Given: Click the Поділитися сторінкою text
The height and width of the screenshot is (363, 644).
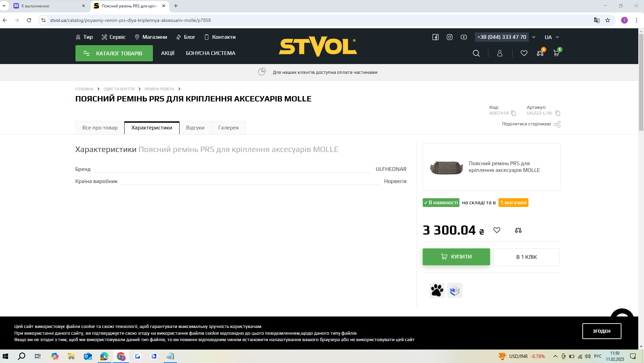Looking at the screenshot, I should click(x=526, y=124).
